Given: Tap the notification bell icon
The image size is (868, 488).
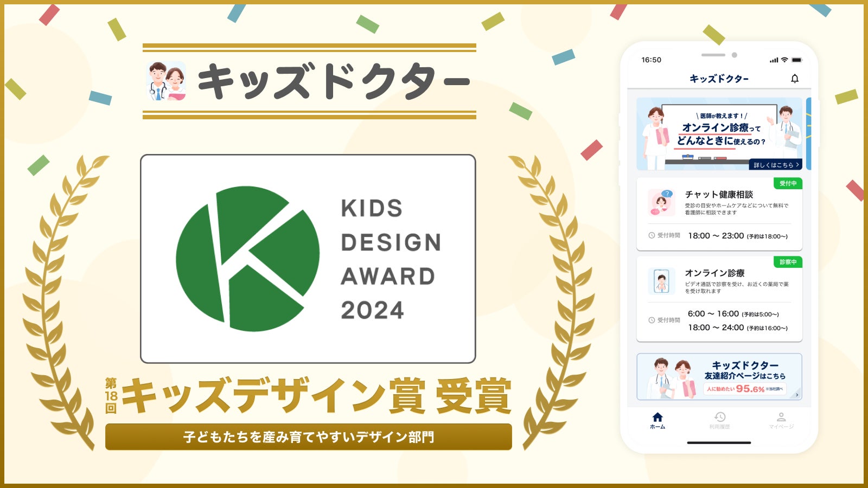Looking at the screenshot, I should (794, 79).
